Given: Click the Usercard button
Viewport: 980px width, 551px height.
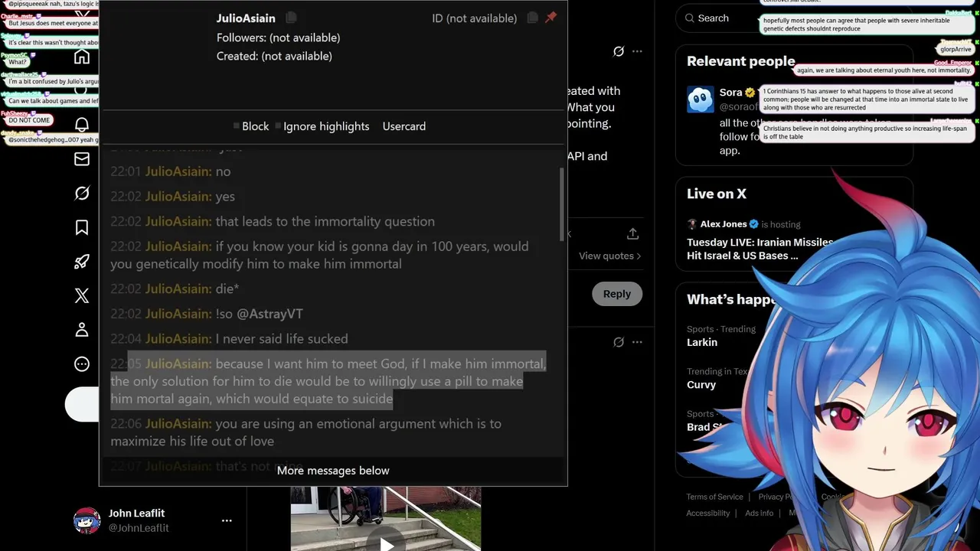Looking at the screenshot, I should 404,126.
